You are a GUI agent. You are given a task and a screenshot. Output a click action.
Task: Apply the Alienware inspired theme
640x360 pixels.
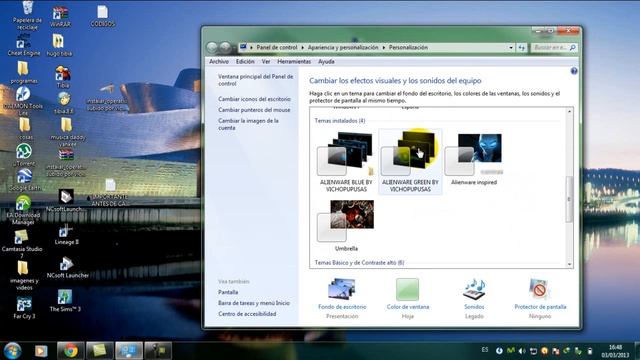click(x=473, y=160)
